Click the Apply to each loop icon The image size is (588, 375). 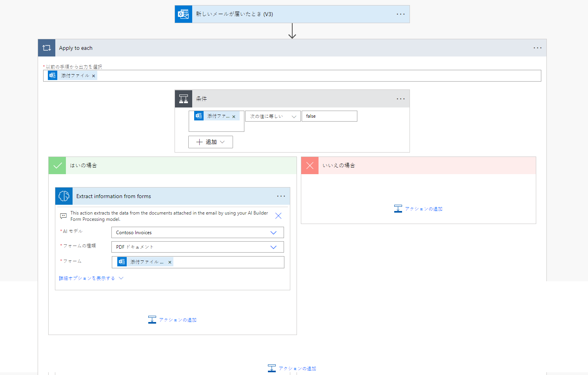[47, 48]
